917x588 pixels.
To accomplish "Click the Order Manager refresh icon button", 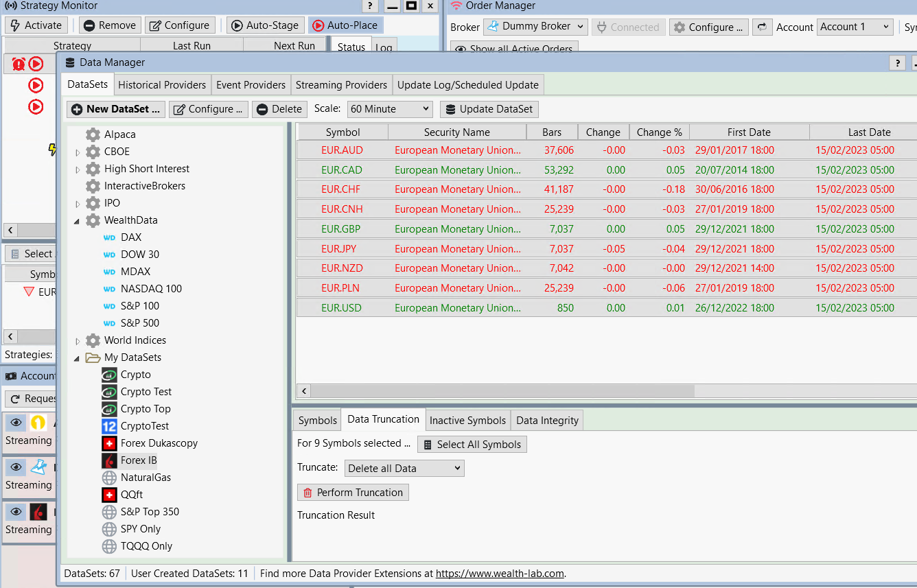I will [x=762, y=27].
